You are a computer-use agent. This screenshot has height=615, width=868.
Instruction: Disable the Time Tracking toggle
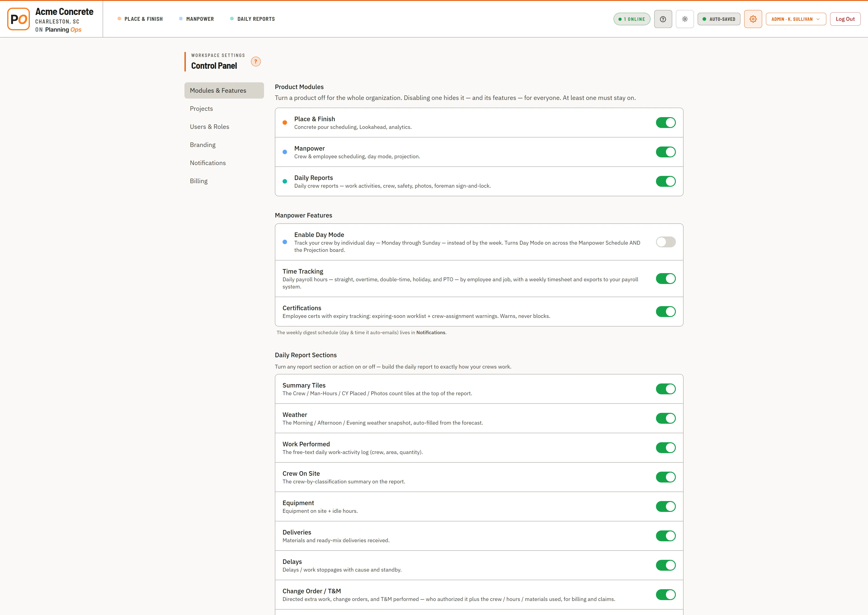(x=665, y=279)
